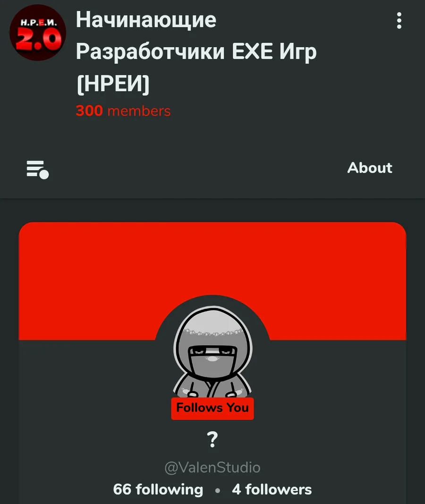Open the 300 members list

pos(123,111)
